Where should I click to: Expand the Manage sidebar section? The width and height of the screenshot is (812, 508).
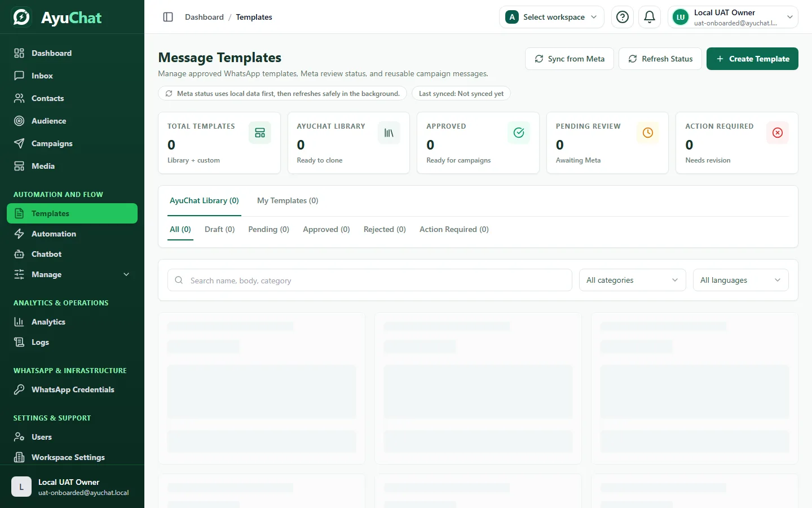pyautogui.click(x=72, y=274)
